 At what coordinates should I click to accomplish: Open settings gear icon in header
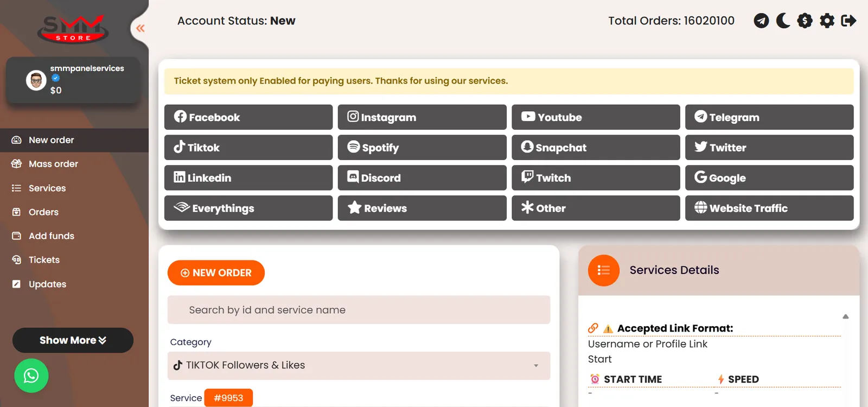[827, 21]
